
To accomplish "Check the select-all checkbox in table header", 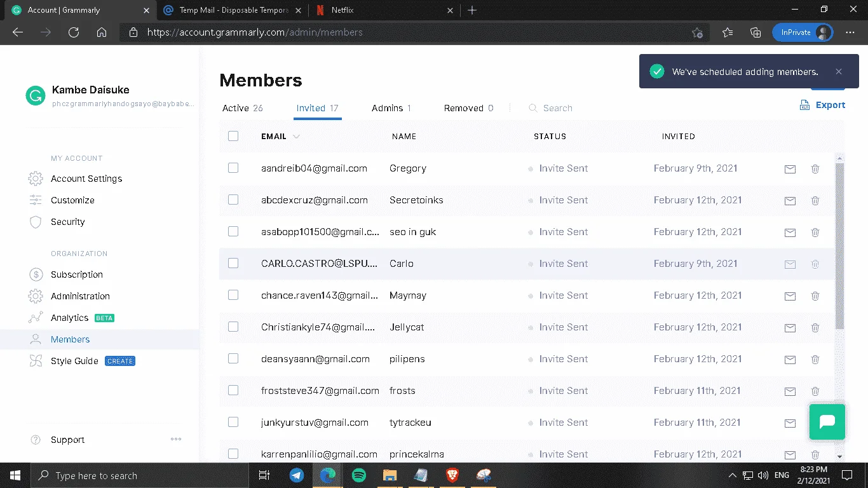I will (233, 136).
